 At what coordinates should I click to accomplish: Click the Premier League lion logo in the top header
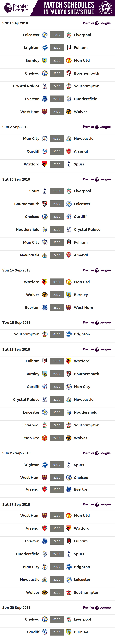(x=8, y=8)
